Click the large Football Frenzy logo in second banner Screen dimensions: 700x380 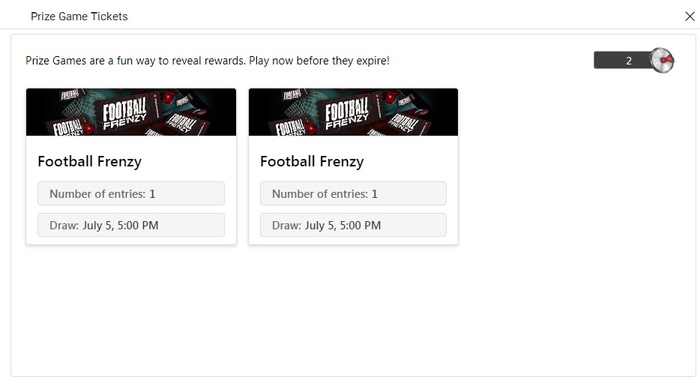tap(347, 114)
